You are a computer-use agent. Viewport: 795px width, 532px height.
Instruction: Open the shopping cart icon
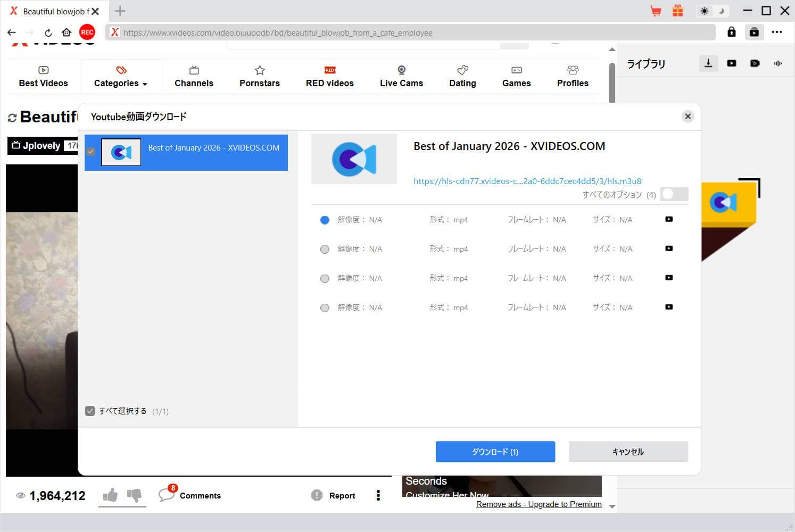[656, 11]
